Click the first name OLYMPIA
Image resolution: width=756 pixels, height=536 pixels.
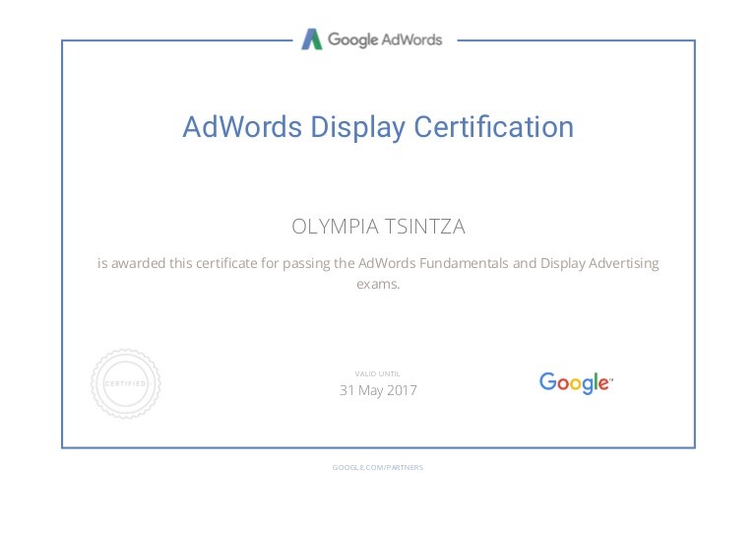(x=333, y=227)
